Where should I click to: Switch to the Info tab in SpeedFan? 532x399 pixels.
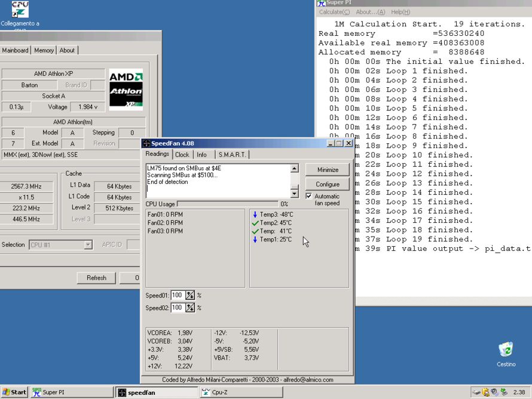coord(201,155)
